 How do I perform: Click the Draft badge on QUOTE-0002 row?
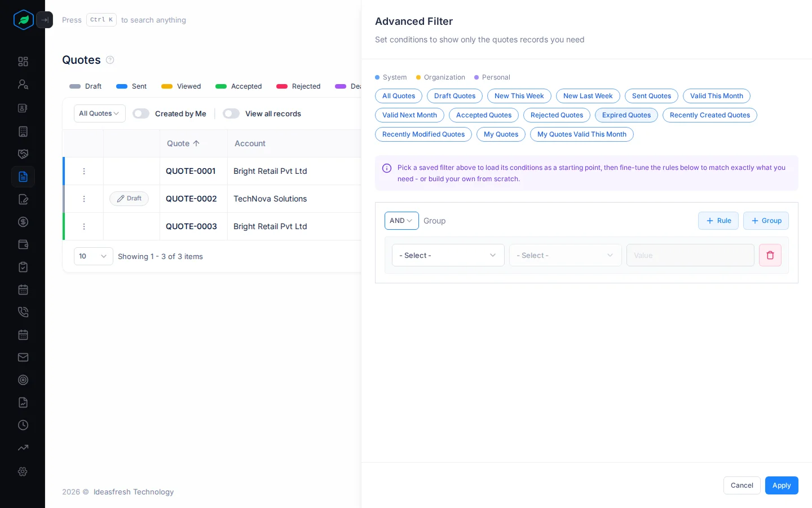[x=129, y=199]
